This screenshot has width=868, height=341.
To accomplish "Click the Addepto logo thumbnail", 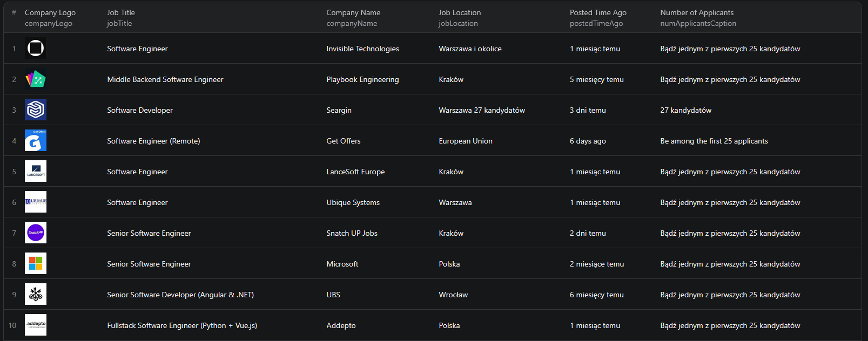I will (x=36, y=325).
